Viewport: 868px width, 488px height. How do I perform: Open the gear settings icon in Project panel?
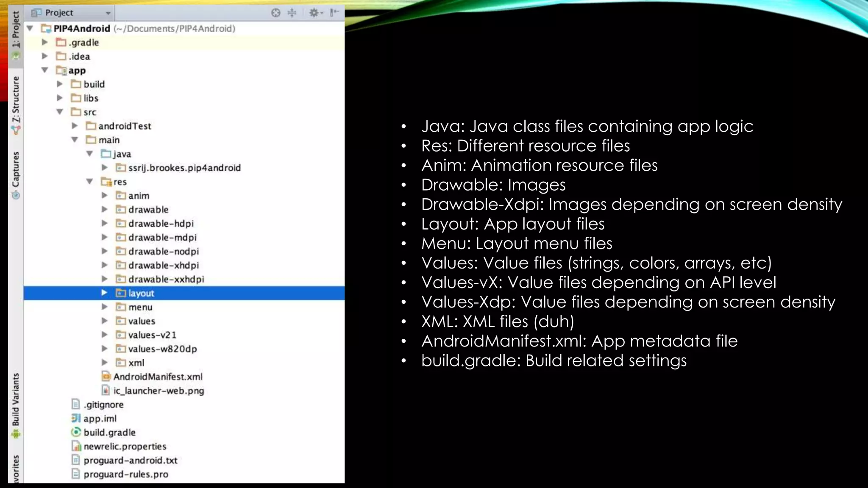click(x=314, y=13)
